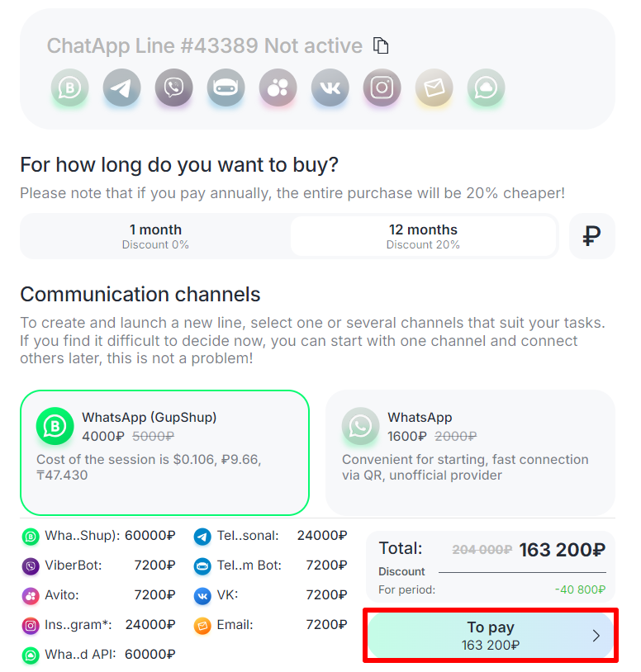The width and height of the screenshot is (641, 672).
Task: Click the To pay button
Action: pyautogui.click(x=490, y=636)
